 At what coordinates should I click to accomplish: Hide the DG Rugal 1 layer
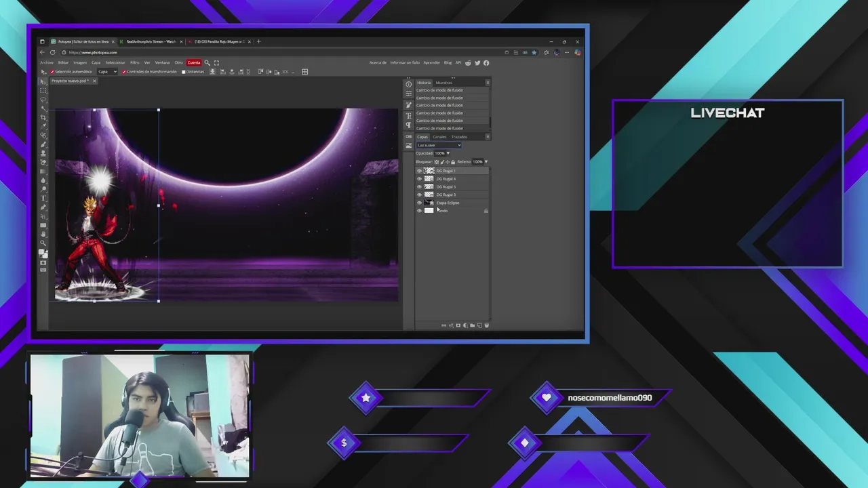(419, 171)
